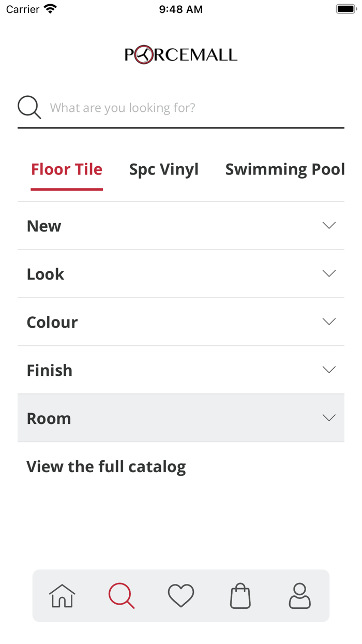
Task: Go to the account profile icon
Action: (300, 595)
